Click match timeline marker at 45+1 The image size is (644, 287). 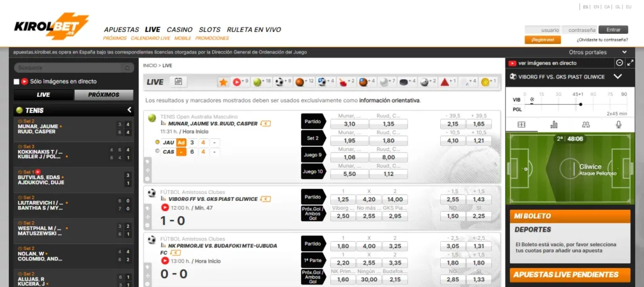[x=580, y=104]
